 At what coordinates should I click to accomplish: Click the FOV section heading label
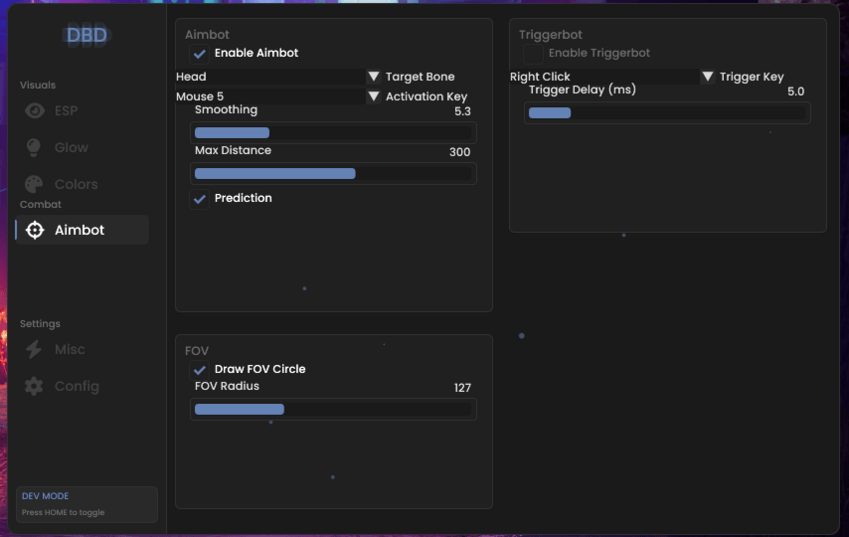pos(197,351)
